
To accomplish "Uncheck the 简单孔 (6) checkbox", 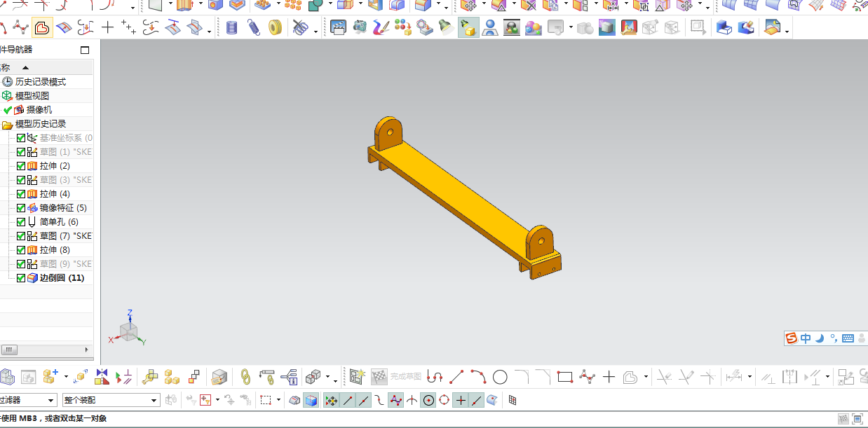I will point(21,222).
